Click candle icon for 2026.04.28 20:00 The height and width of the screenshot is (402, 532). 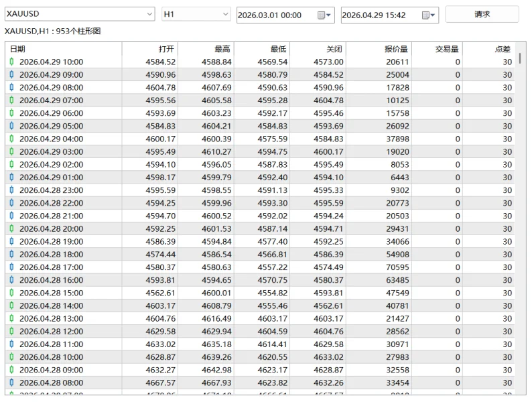tap(11, 228)
